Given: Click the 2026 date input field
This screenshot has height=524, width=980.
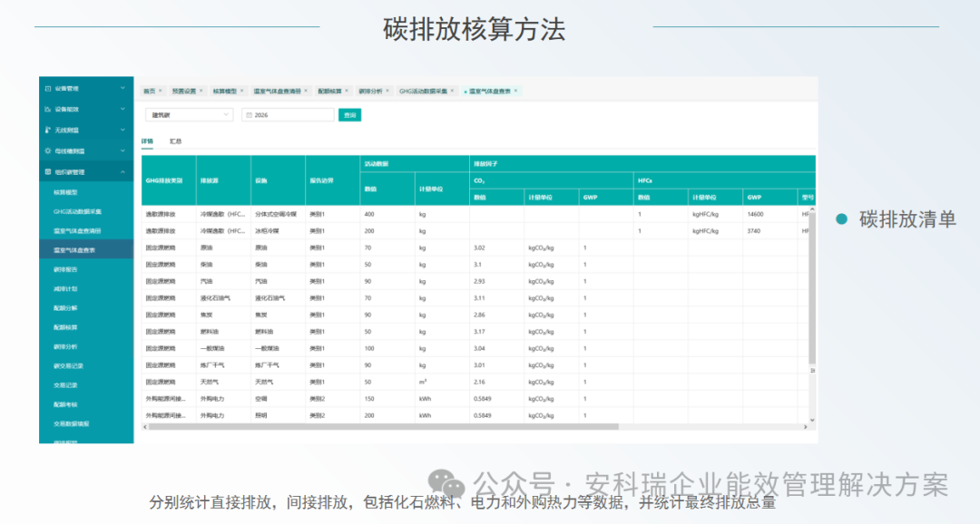Looking at the screenshot, I should click(x=290, y=114).
